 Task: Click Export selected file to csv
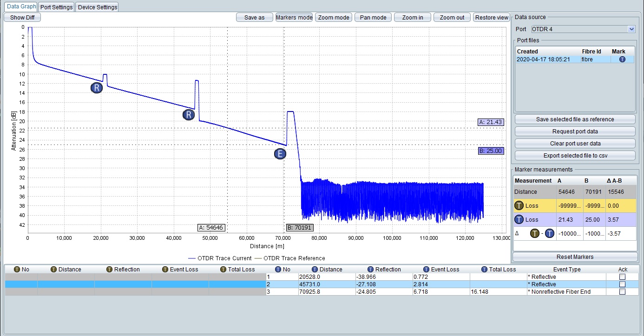click(x=575, y=156)
